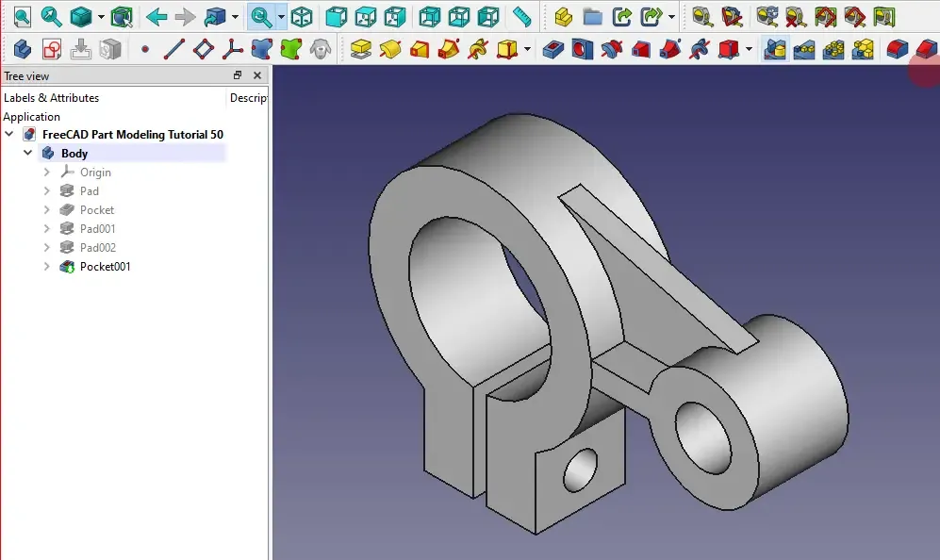Select the Polar pattern tool
Image resolution: width=940 pixels, height=560 pixels.
(x=833, y=49)
